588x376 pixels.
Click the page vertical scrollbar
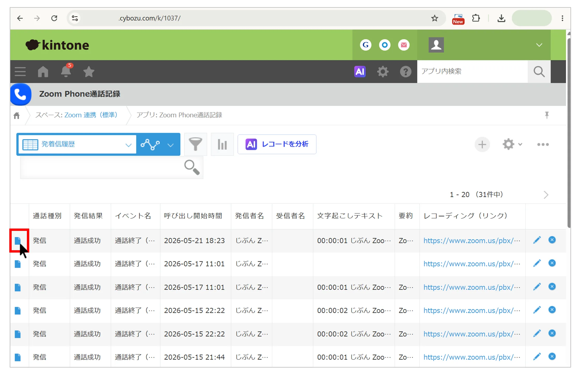click(x=569, y=133)
